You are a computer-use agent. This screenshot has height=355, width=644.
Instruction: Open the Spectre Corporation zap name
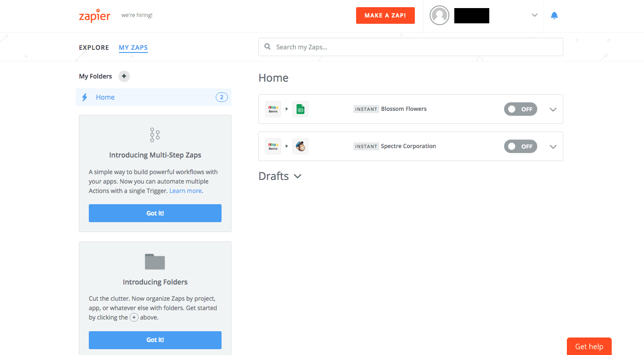[x=408, y=146]
